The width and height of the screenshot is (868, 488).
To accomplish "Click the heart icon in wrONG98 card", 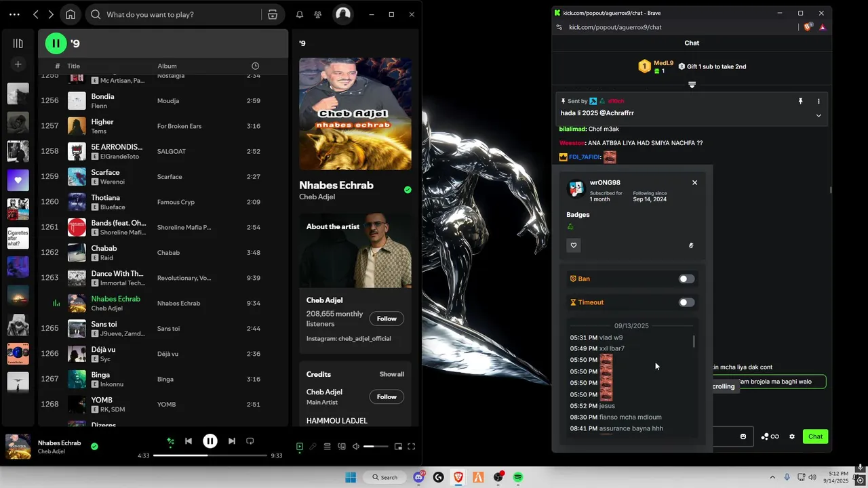I will click(x=574, y=245).
